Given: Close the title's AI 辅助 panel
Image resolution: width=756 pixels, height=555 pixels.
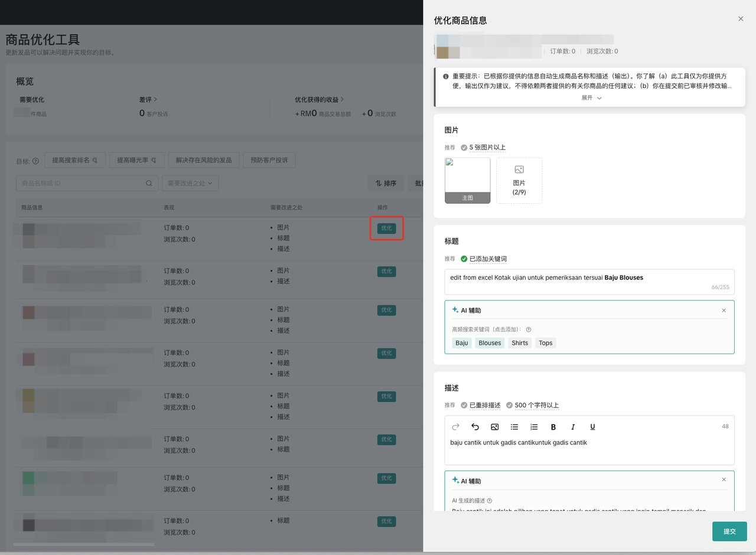Looking at the screenshot, I should [x=724, y=311].
